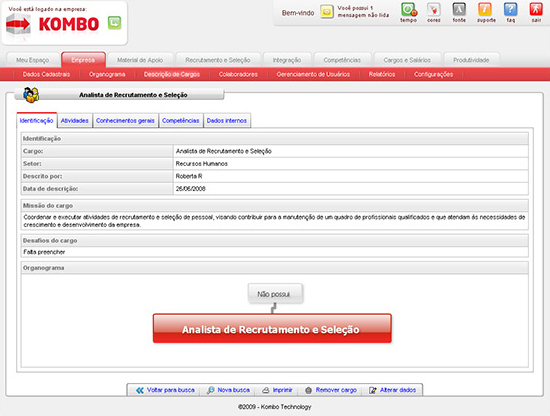
Task: Open the Conhecimentos gerais sub-tab
Action: point(125,121)
